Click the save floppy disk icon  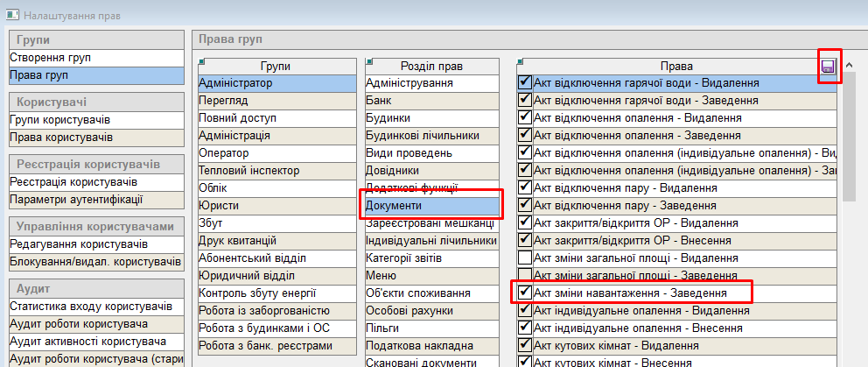pos(829,67)
